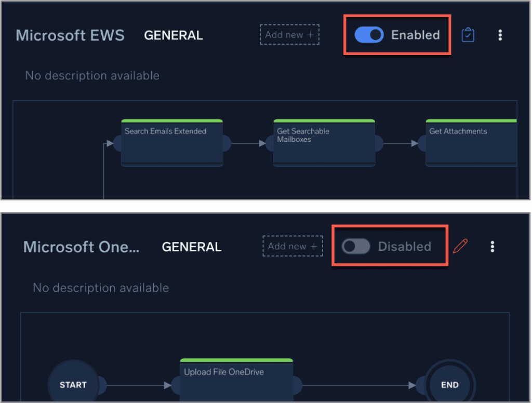Screen dimensions: 532x403
Task: Open the Add new dropdown on Microsoft OneDrive
Action: click(x=292, y=246)
